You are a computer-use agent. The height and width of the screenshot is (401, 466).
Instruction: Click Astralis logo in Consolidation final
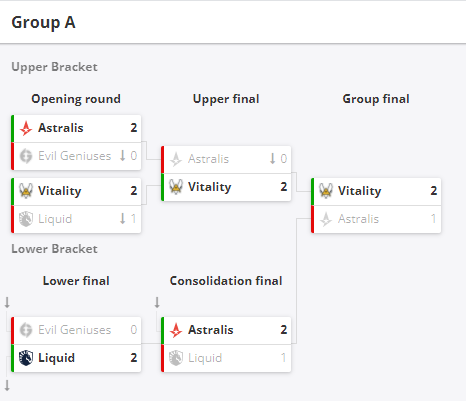point(176,330)
